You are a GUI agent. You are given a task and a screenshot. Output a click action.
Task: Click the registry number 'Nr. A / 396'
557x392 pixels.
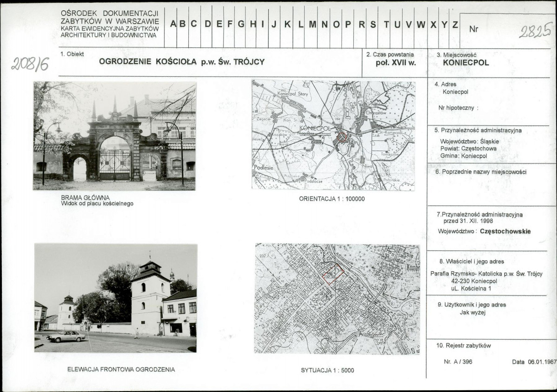tap(458, 362)
